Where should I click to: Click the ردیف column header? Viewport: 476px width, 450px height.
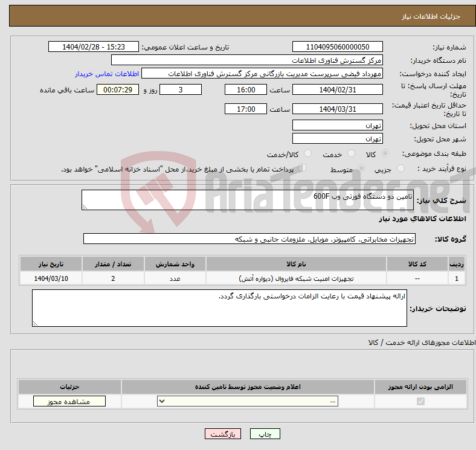point(457,264)
